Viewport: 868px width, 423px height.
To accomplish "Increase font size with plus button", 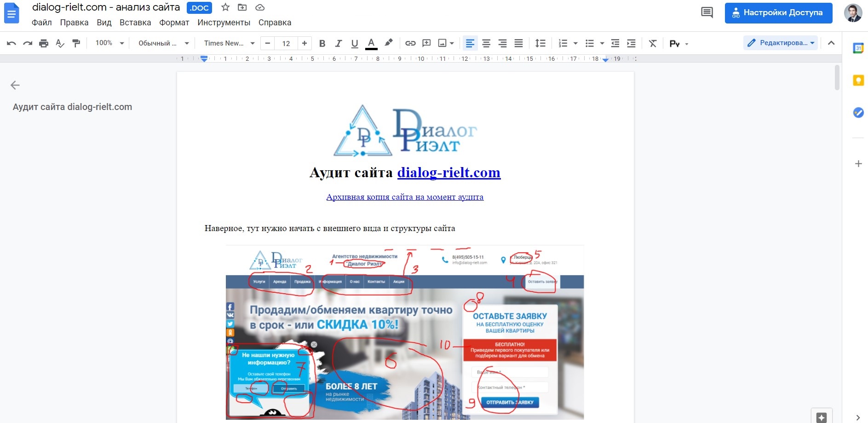I will 305,43.
